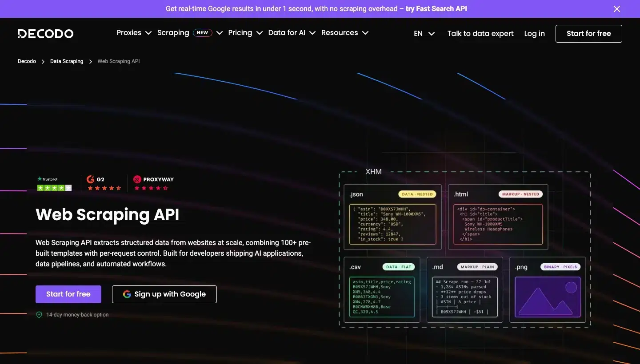Select the .html format card
Image resolution: width=640 pixels, height=364 pixels.
[x=498, y=217]
